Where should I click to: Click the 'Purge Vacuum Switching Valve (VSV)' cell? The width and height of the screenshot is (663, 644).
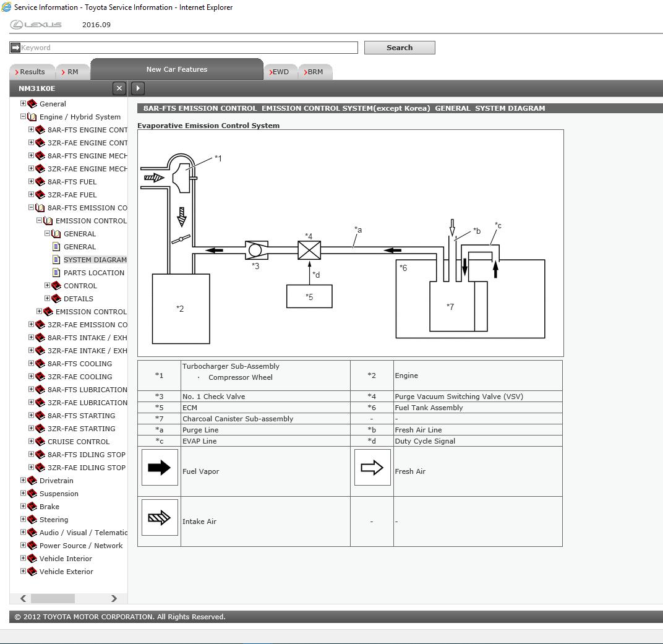click(478, 396)
